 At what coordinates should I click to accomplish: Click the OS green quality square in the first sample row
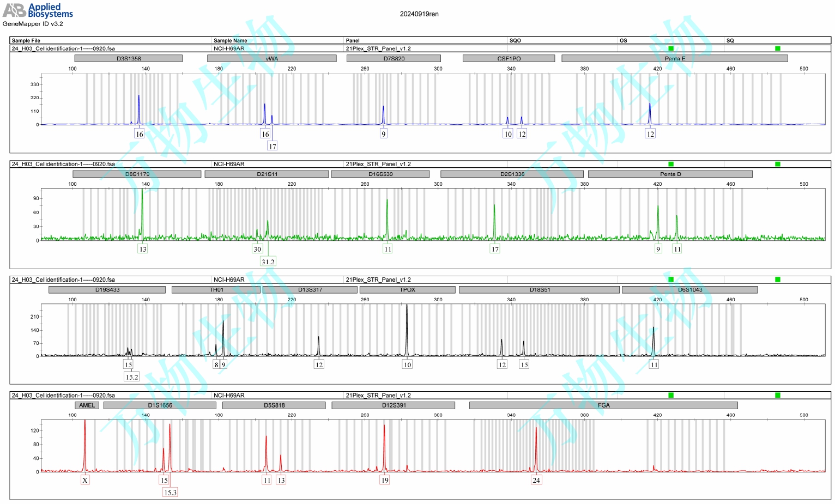coord(671,48)
